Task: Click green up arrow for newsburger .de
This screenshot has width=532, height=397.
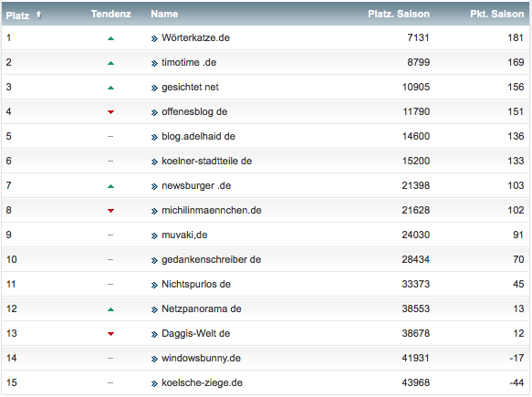Action: [110, 186]
